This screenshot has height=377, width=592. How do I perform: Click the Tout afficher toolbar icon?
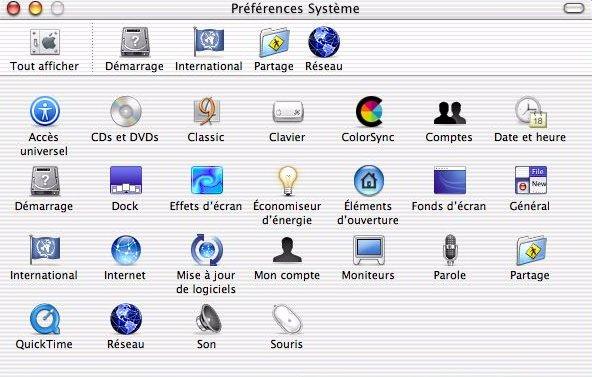tap(45, 42)
